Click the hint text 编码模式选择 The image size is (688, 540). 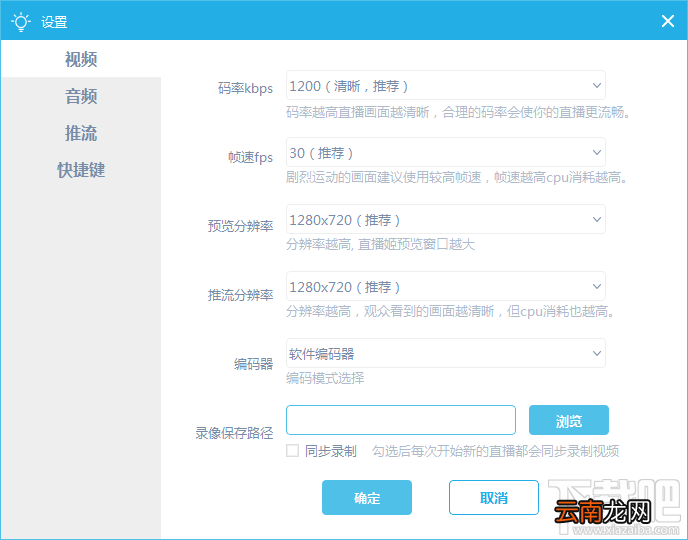pos(325,378)
